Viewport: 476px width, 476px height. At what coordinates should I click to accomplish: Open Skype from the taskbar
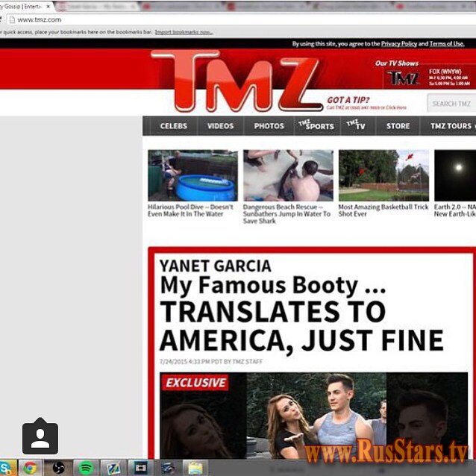(x=7, y=468)
